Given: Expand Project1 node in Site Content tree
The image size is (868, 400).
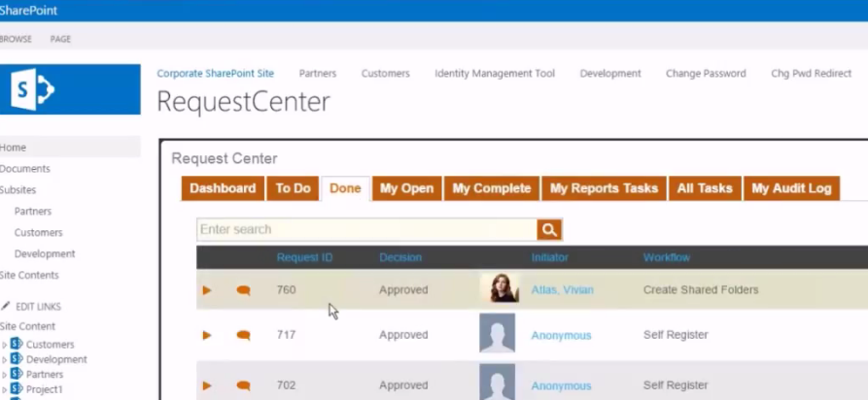Looking at the screenshot, I should [x=5, y=389].
